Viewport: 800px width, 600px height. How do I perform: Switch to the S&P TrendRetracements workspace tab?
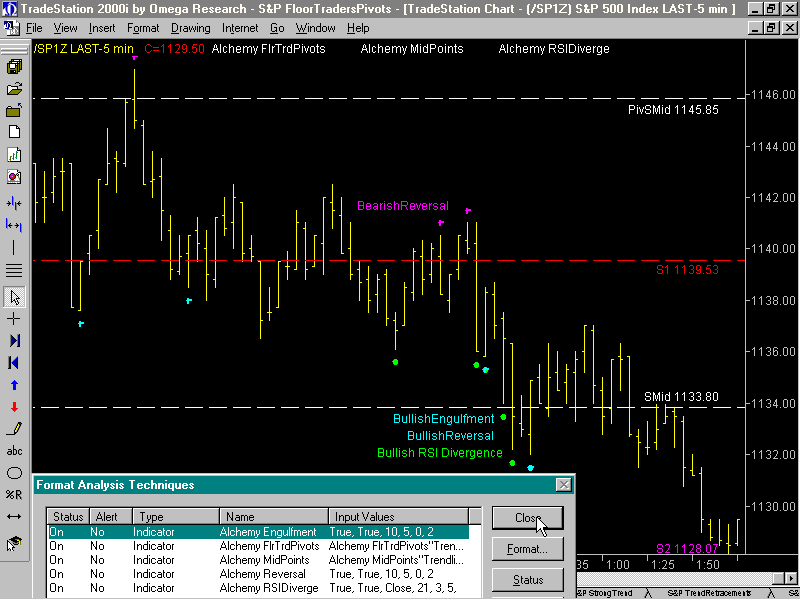(x=709, y=593)
